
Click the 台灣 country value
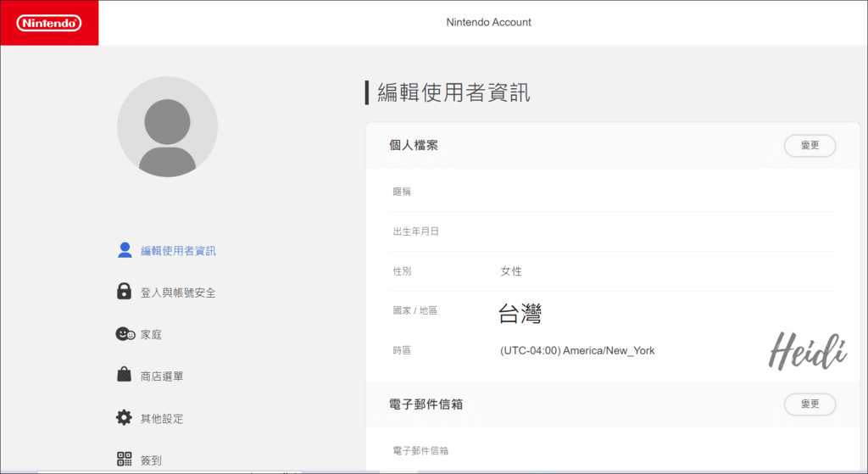click(x=520, y=314)
